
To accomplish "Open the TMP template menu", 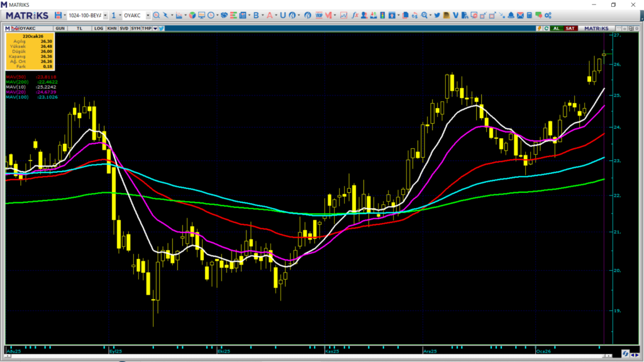I will [x=147, y=28].
